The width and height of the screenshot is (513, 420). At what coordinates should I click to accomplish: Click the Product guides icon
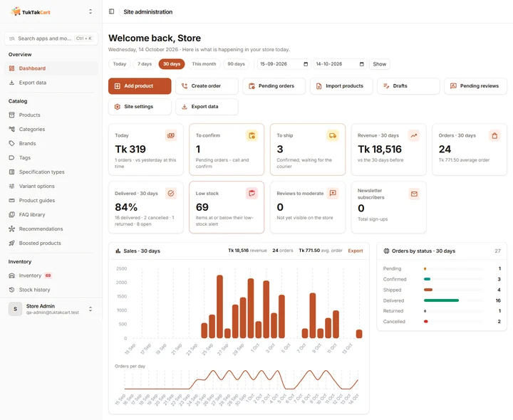coord(12,200)
